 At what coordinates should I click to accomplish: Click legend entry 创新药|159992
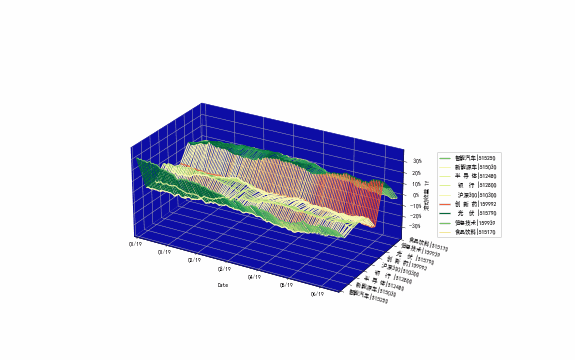pyautogui.click(x=468, y=204)
